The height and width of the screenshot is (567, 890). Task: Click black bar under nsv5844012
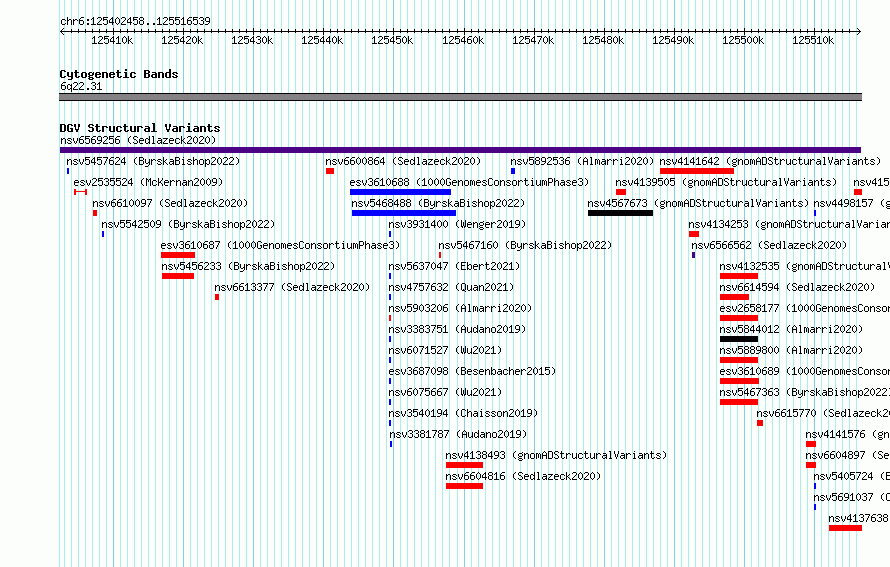tap(739, 339)
